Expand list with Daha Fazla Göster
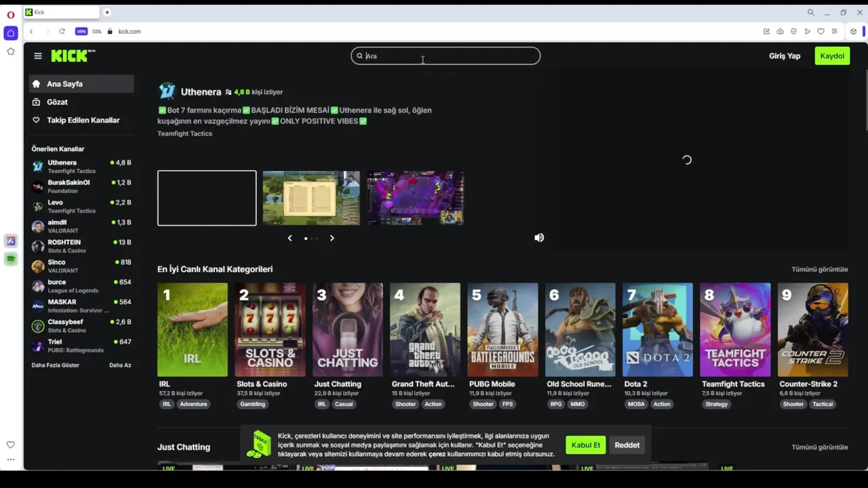Viewport: 868px width, 488px height. click(x=56, y=365)
